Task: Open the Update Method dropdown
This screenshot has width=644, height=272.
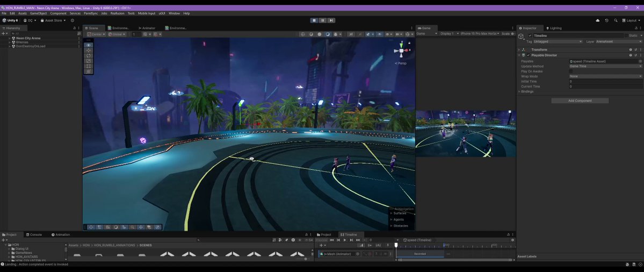Action: click(x=605, y=66)
